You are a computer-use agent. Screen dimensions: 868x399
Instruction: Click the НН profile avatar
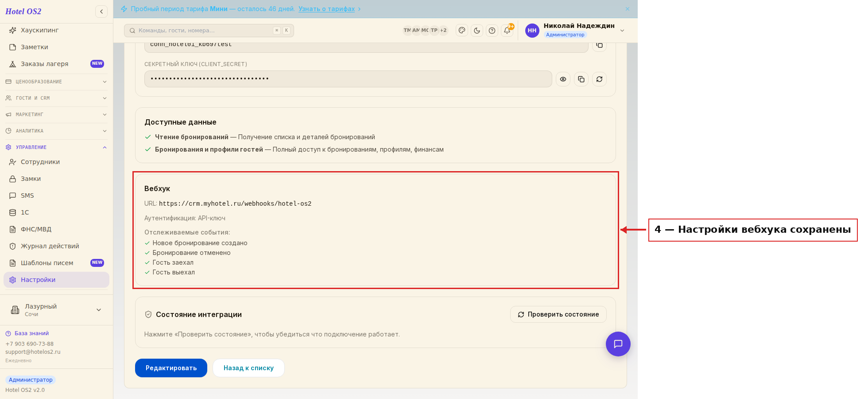tap(532, 31)
